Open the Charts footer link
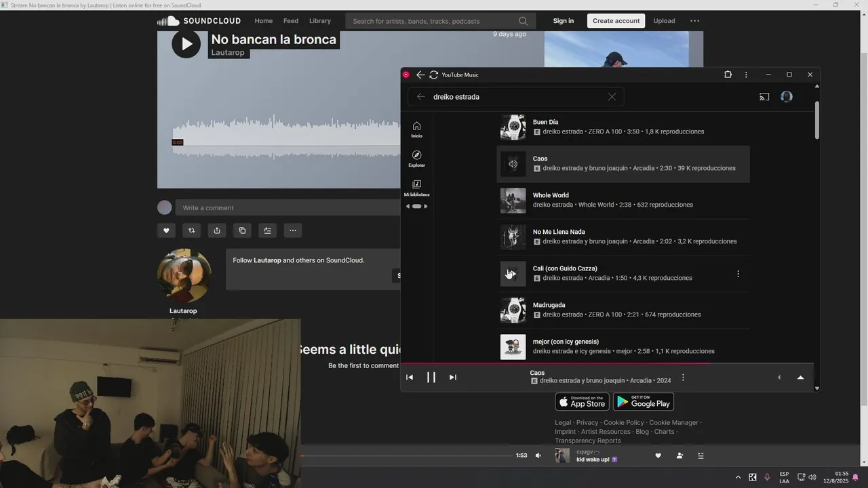This screenshot has width=868, height=488. tap(664, 432)
